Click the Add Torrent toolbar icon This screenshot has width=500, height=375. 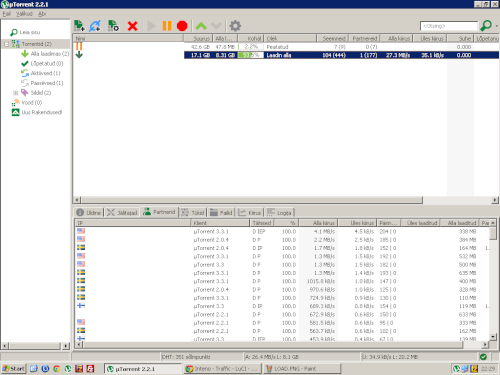(79, 26)
